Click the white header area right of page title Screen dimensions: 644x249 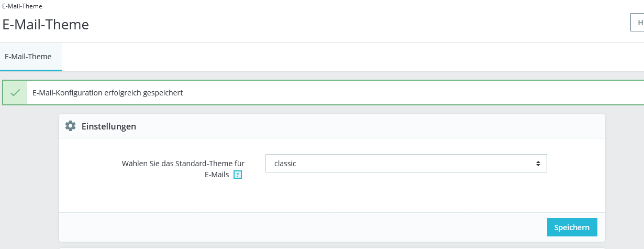pyautogui.click(x=367, y=24)
